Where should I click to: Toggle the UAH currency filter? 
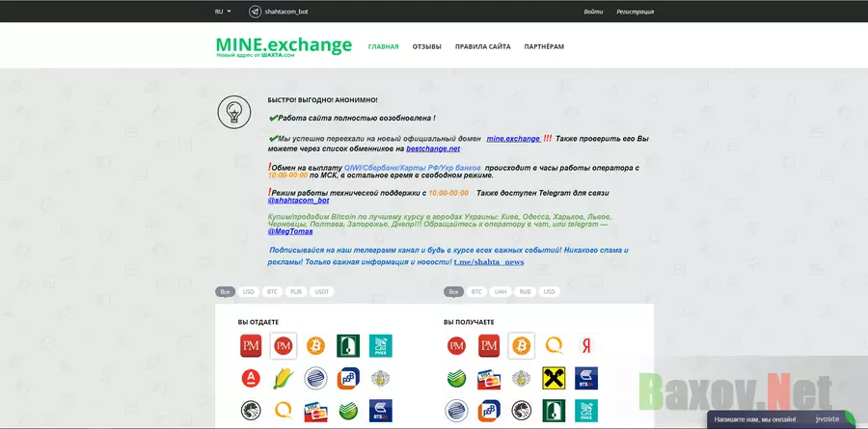pyautogui.click(x=501, y=292)
